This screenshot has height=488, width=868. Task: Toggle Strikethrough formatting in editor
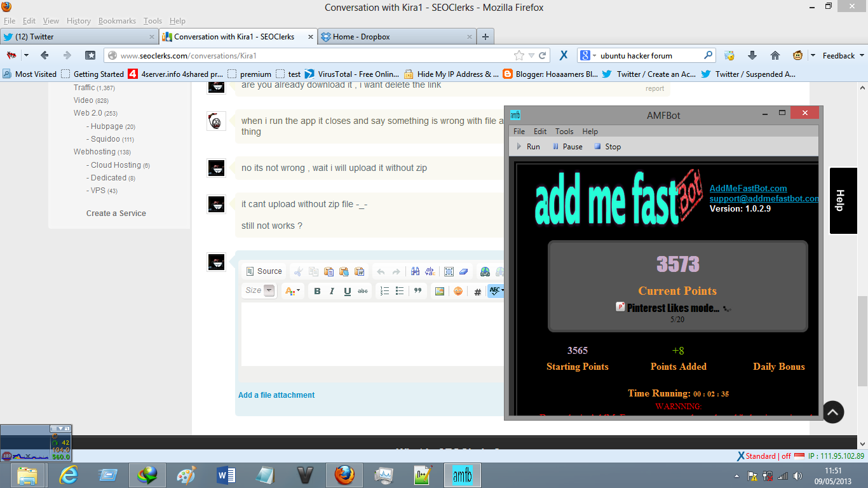click(362, 291)
